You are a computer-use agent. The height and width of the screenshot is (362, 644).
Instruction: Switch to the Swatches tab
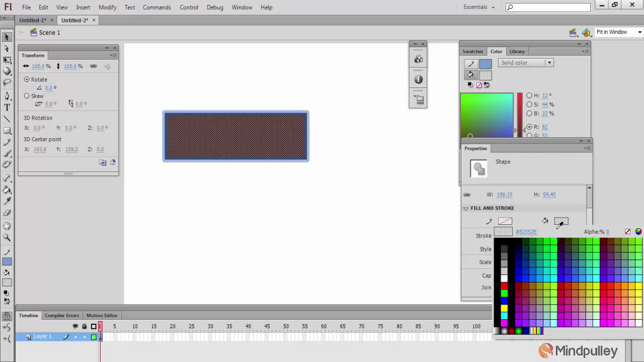[x=473, y=51]
